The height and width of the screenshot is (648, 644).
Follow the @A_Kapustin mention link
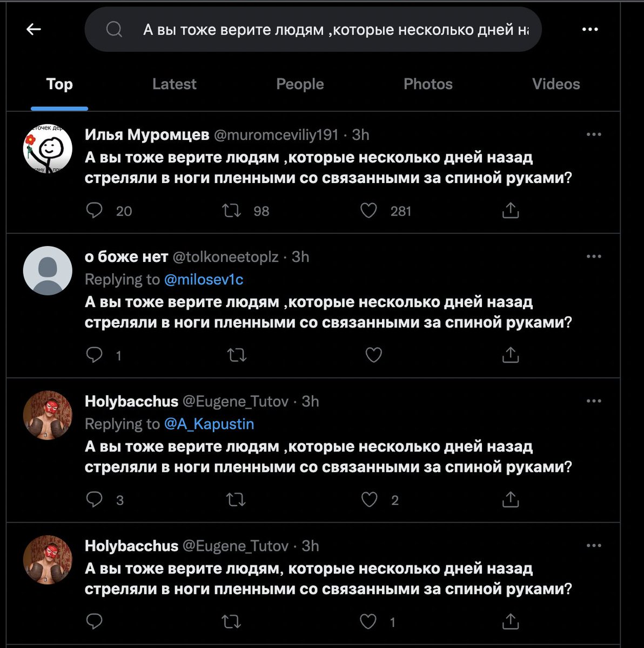tap(209, 424)
